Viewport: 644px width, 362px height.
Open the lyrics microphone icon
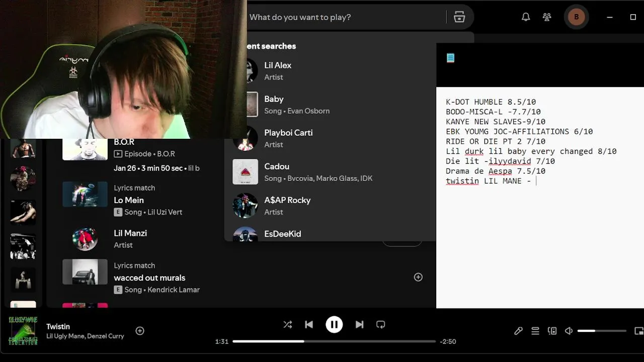pos(518,331)
